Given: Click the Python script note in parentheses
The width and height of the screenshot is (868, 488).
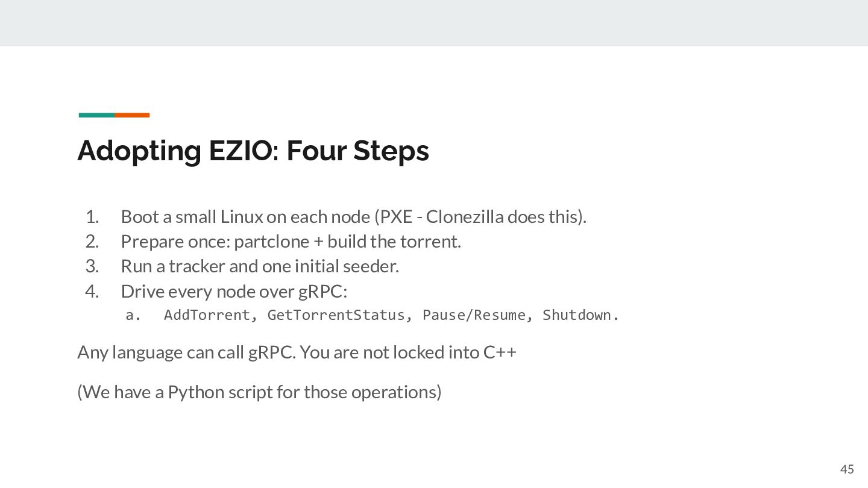Looking at the screenshot, I should pos(259,392).
